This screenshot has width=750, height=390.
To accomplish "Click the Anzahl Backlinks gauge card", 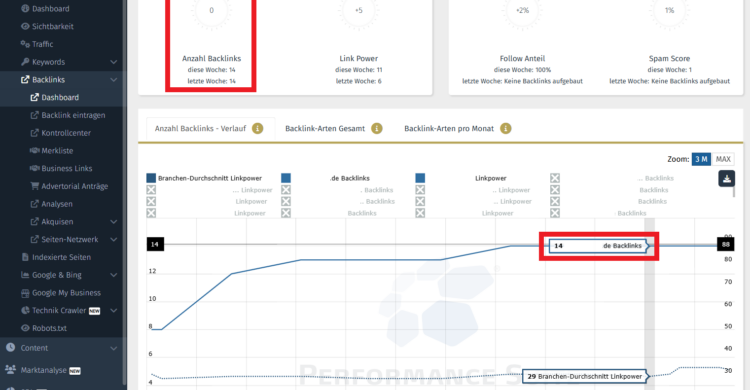I will coord(211,44).
